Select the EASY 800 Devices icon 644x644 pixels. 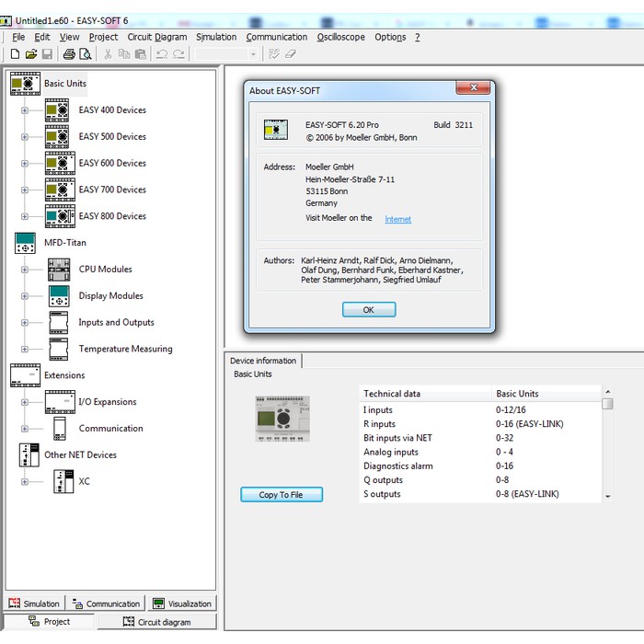tap(60, 216)
